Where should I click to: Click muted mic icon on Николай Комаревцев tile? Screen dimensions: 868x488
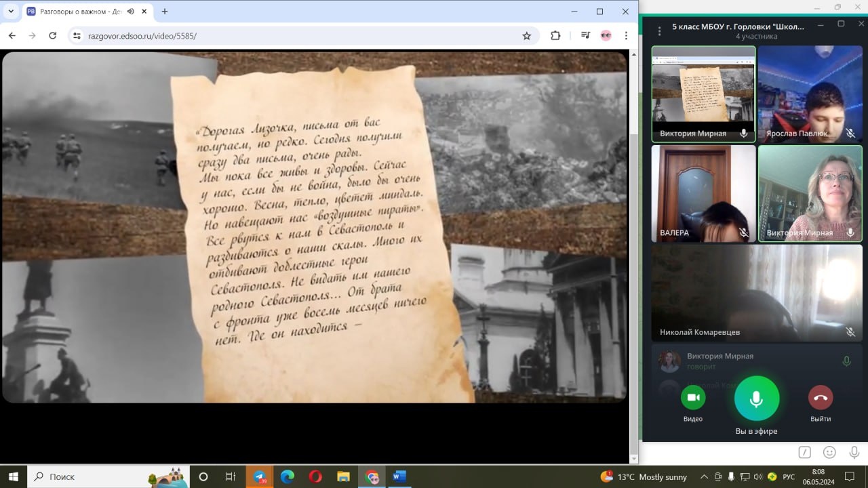click(850, 332)
